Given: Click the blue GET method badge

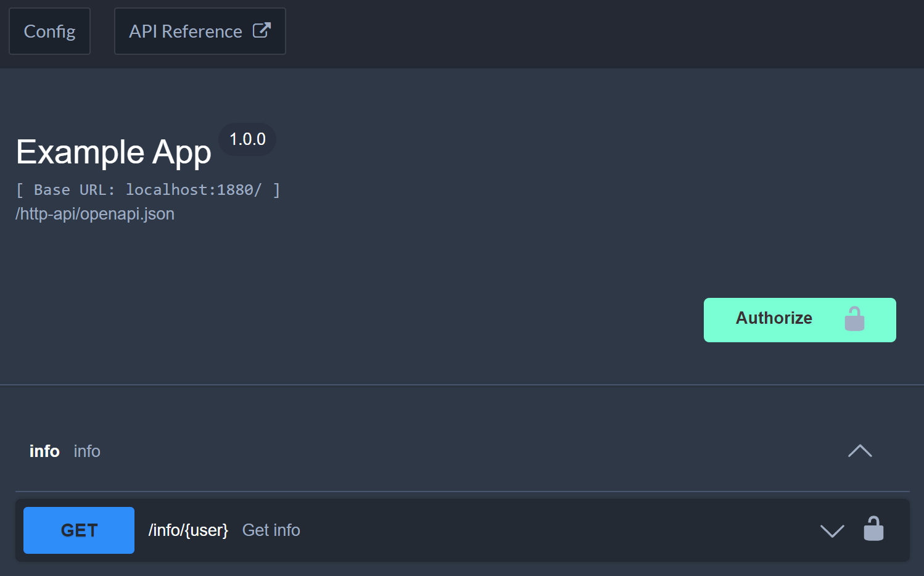Looking at the screenshot, I should [79, 530].
